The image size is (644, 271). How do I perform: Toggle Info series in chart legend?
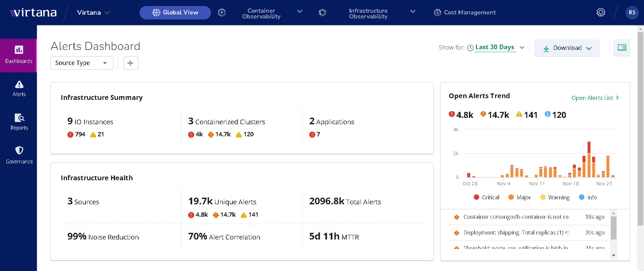point(588,197)
